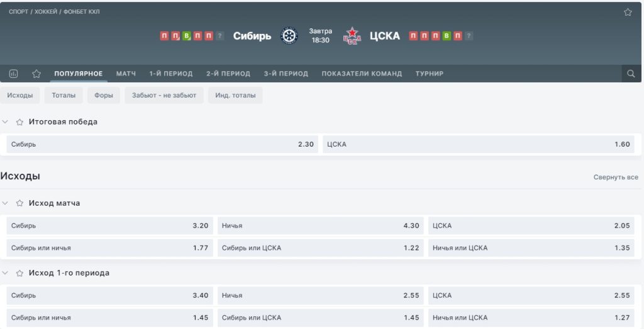Screen dimensions: 644x329
Task: Select Сибирь или ЦСКА at 1.22
Action: coord(320,248)
